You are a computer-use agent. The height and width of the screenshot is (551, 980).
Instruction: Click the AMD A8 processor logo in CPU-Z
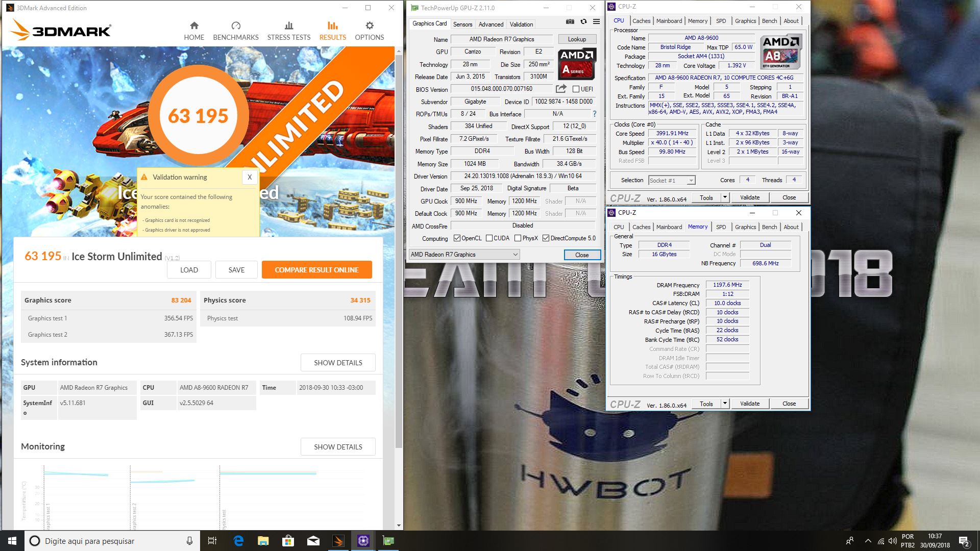click(x=781, y=52)
